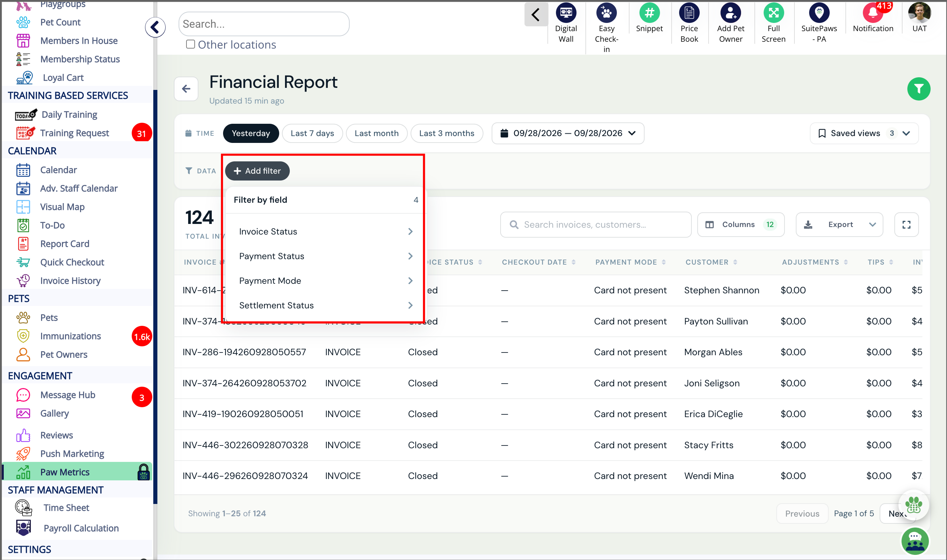The width and height of the screenshot is (947, 560).
Task: Open the green group chat support icon
Action: [x=914, y=542]
